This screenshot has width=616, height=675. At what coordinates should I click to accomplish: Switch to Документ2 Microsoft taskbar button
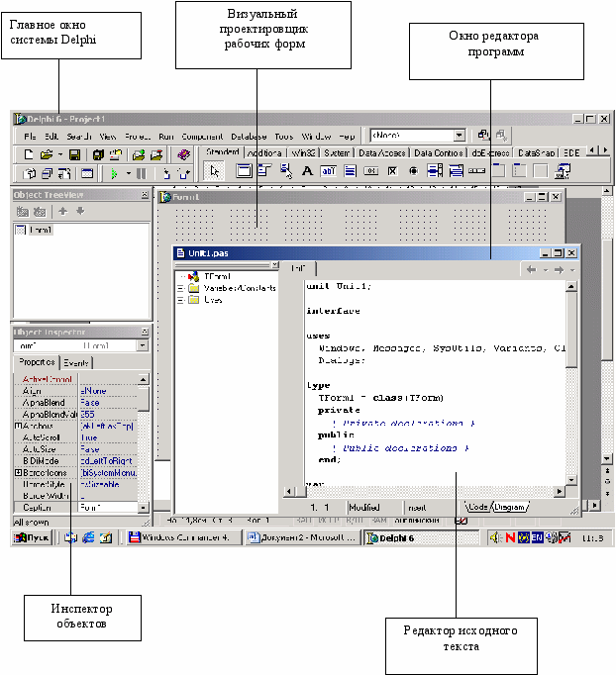[x=302, y=537]
